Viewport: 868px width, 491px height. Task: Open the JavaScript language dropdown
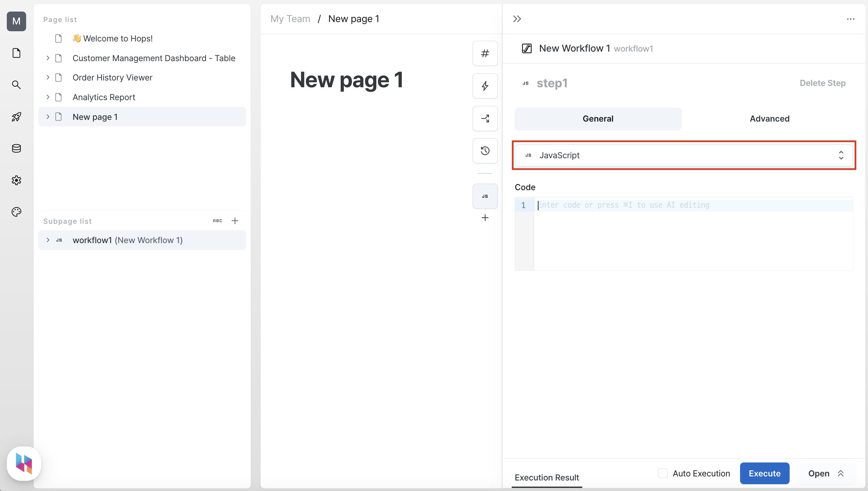click(684, 155)
